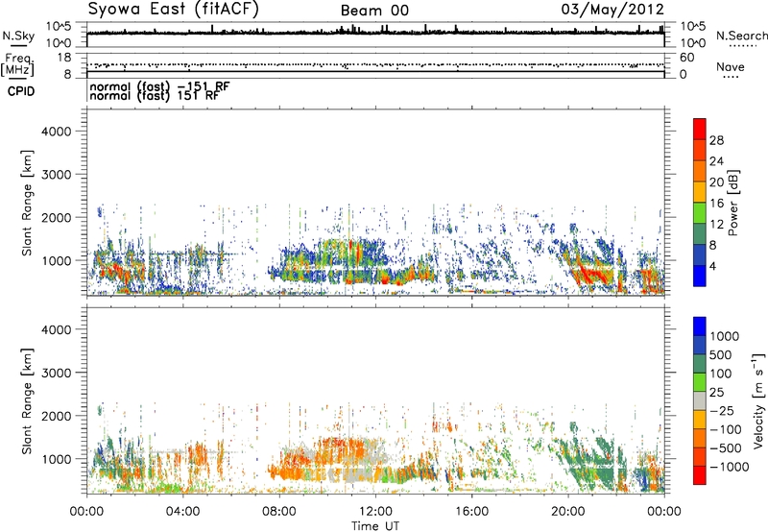
Task: Click the "18" frequency tick label
Action: click(64, 58)
